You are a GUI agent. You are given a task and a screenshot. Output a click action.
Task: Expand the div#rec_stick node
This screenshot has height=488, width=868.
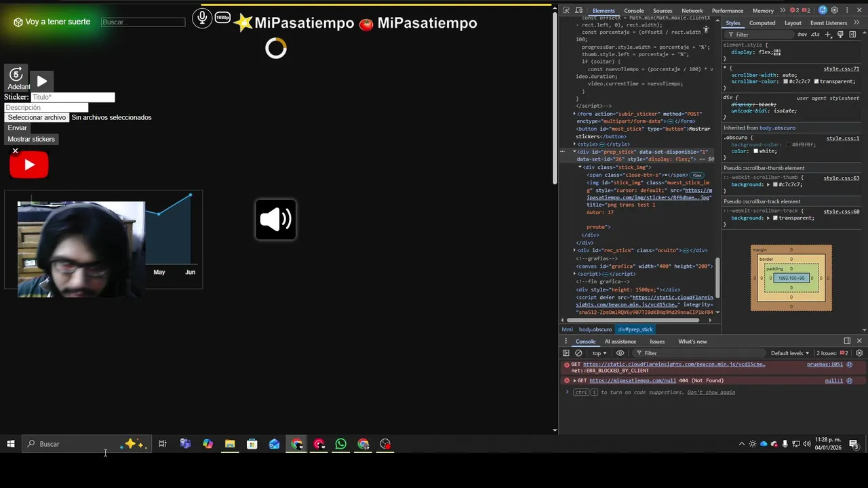coord(574,250)
